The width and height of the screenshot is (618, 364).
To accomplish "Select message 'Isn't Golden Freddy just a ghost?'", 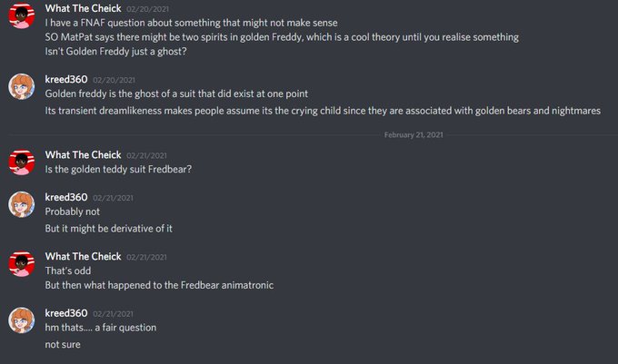I will click(x=116, y=52).
